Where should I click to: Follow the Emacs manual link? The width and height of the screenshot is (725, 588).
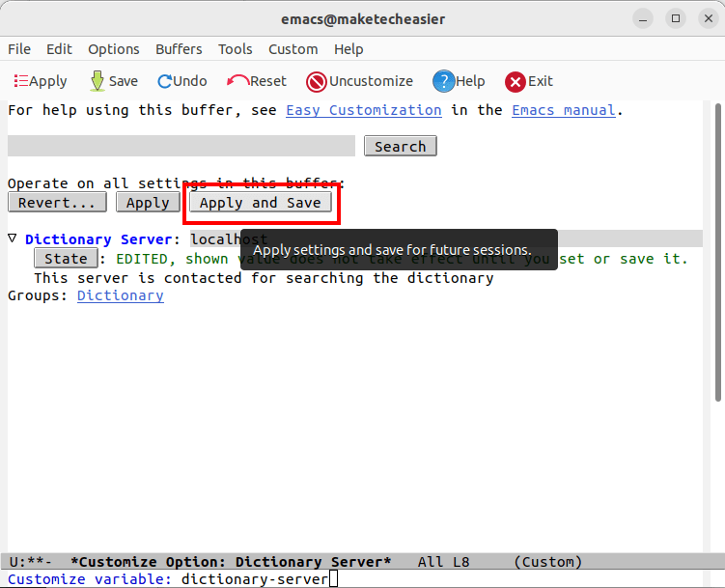click(x=564, y=110)
